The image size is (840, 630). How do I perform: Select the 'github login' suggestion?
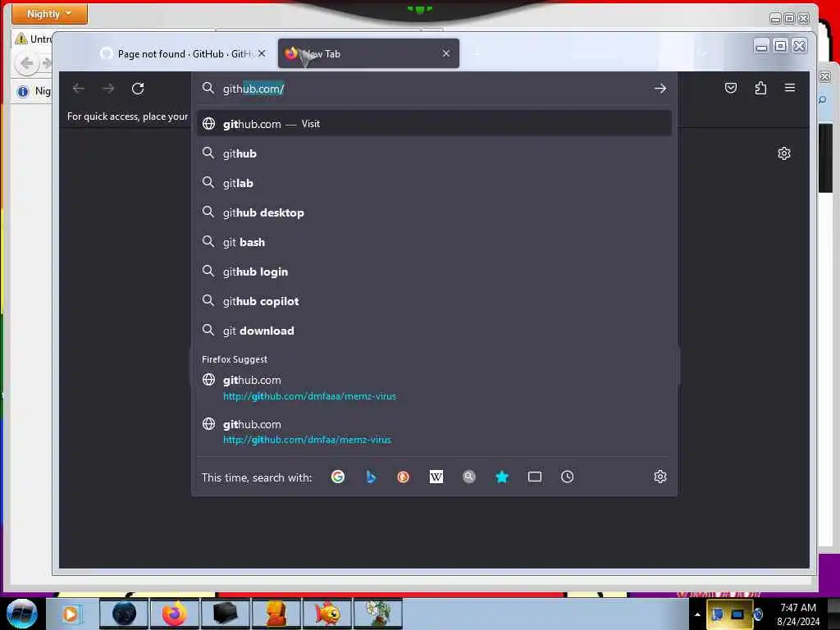[x=434, y=272]
